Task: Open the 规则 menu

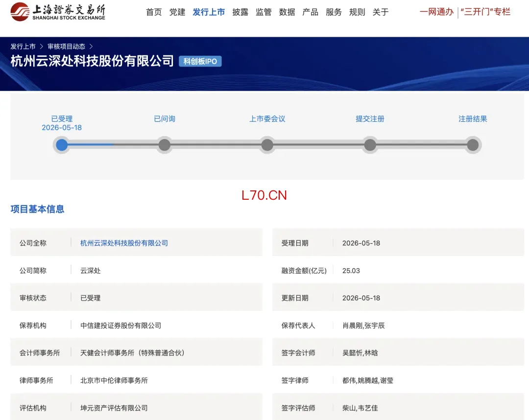Action: click(x=357, y=12)
